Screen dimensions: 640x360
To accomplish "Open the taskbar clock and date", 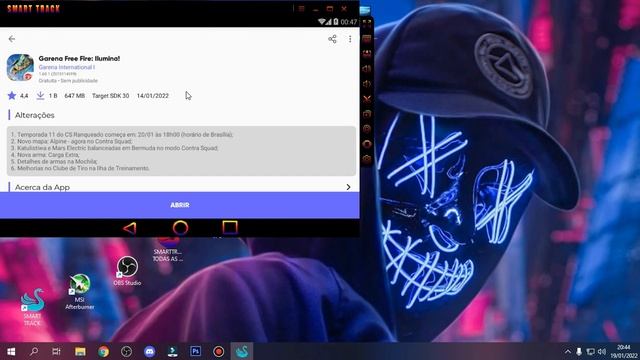I will click(624, 351).
